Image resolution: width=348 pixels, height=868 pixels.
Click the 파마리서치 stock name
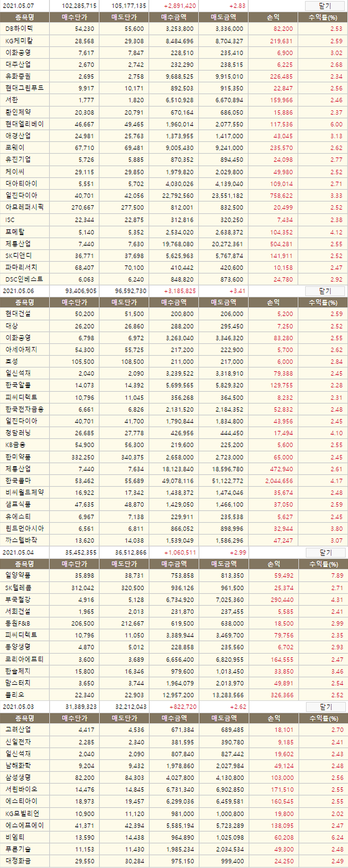click(x=21, y=268)
